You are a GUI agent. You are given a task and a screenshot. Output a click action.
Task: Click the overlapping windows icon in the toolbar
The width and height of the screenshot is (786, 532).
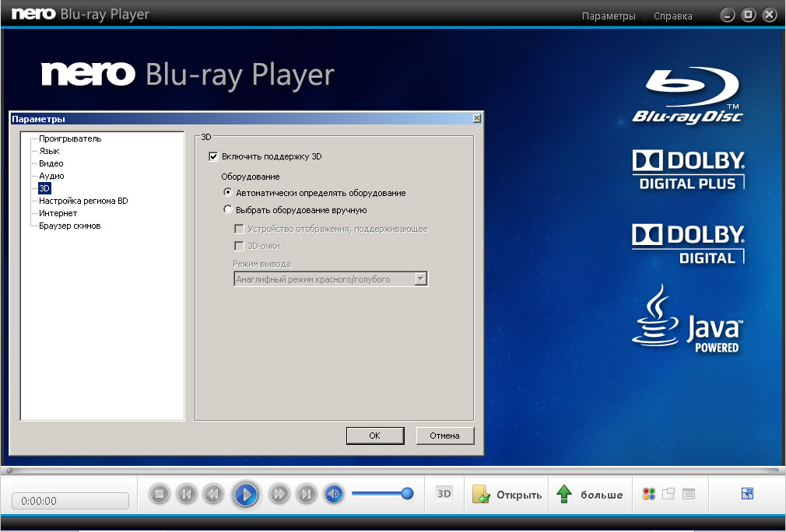click(668, 495)
